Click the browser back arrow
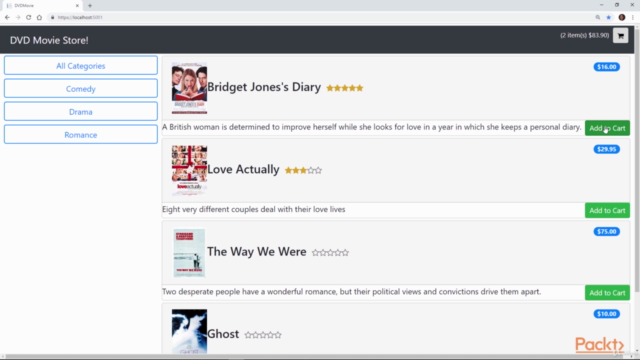 click(7, 17)
